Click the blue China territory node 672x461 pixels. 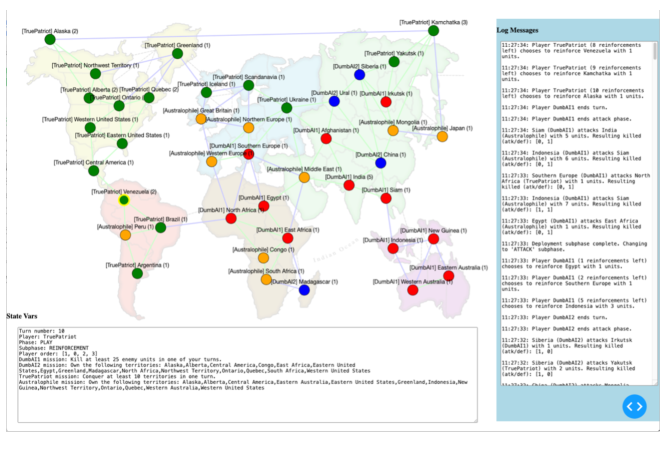(x=380, y=163)
